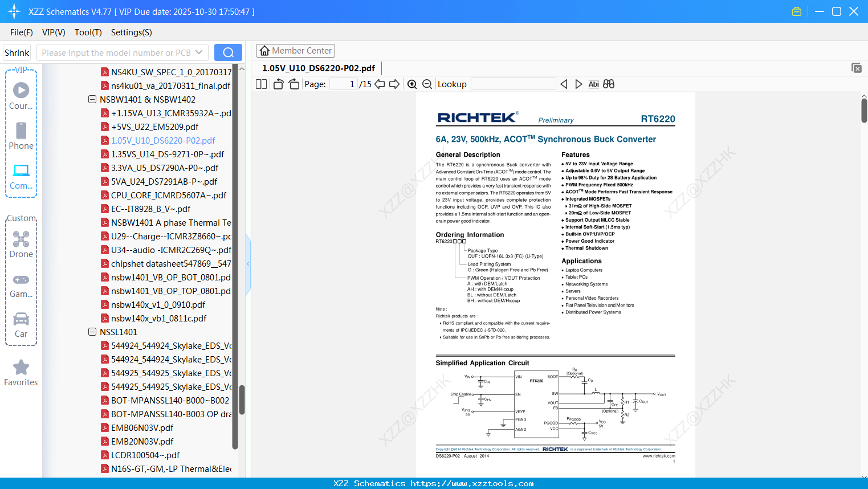Open EMB06N03V.pdf
The width and height of the screenshot is (868, 489).
(x=142, y=427)
